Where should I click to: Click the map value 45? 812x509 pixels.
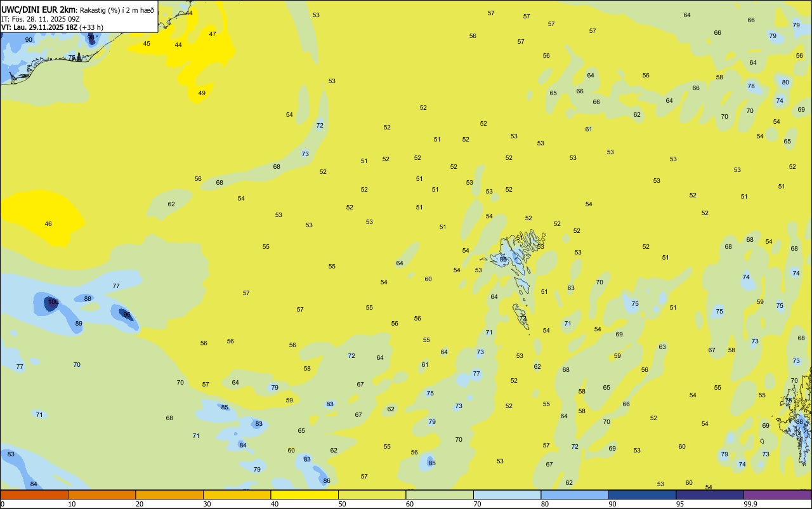[x=147, y=44]
